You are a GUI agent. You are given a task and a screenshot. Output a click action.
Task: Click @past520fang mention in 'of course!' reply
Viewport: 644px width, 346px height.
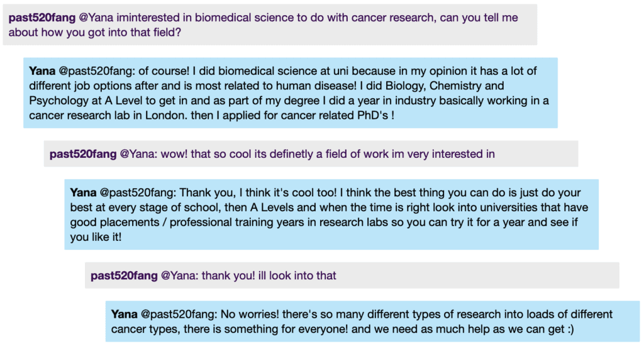tap(96, 71)
